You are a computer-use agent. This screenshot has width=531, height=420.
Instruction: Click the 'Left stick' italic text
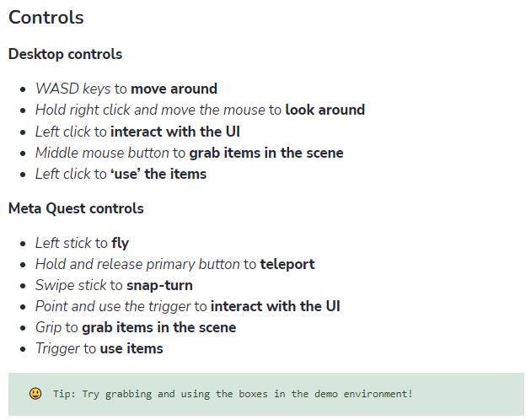[63, 243]
